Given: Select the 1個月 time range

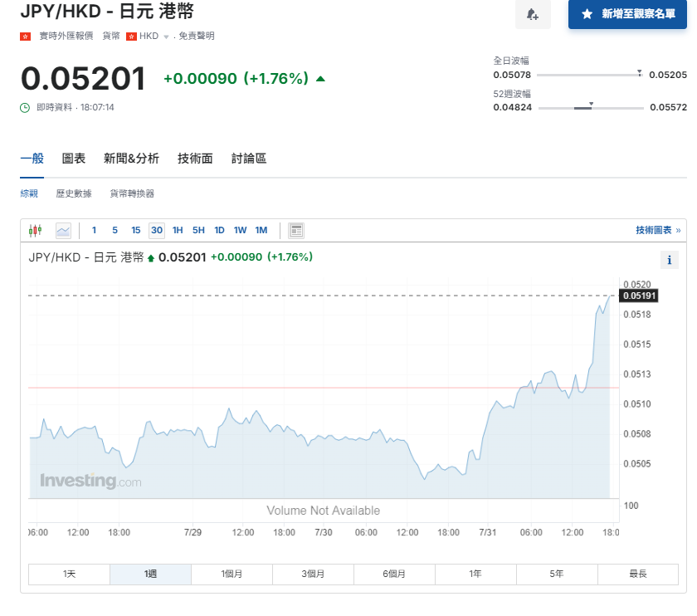Looking at the screenshot, I should click(232, 574).
